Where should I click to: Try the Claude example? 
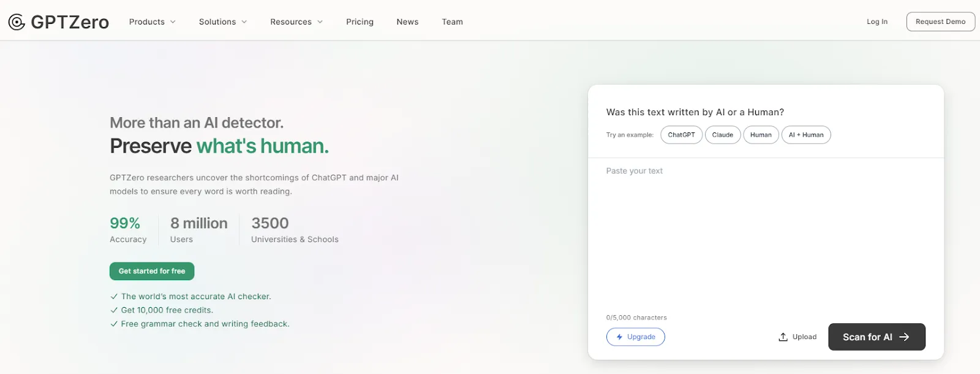tap(723, 135)
